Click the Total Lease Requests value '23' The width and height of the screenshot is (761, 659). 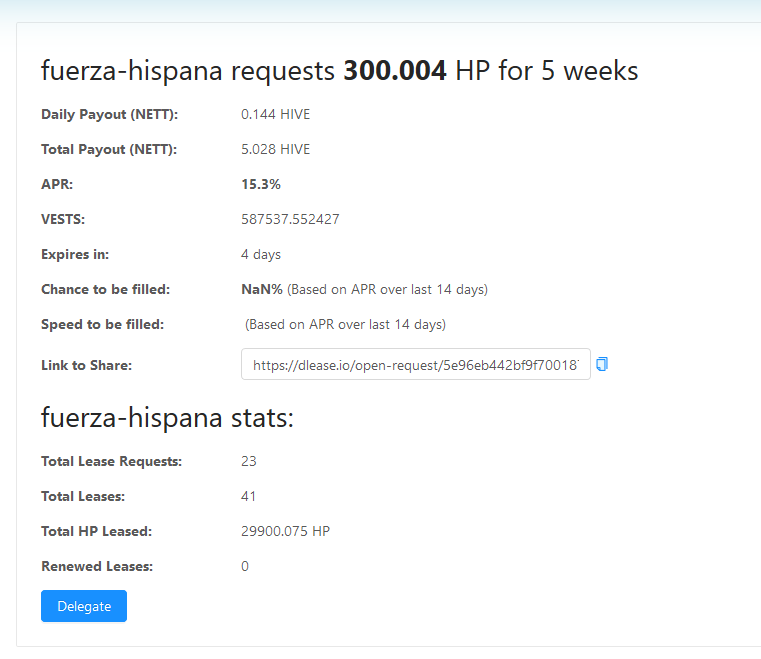(x=248, y=461)
